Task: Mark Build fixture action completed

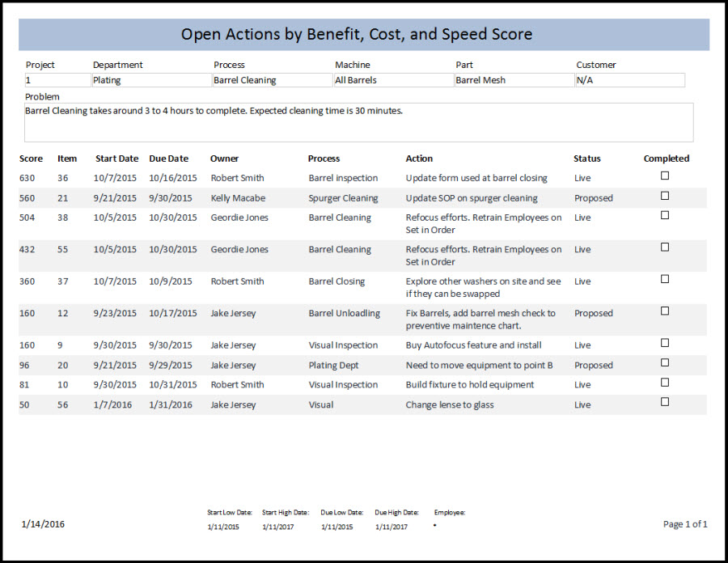Action: (665, 383)
